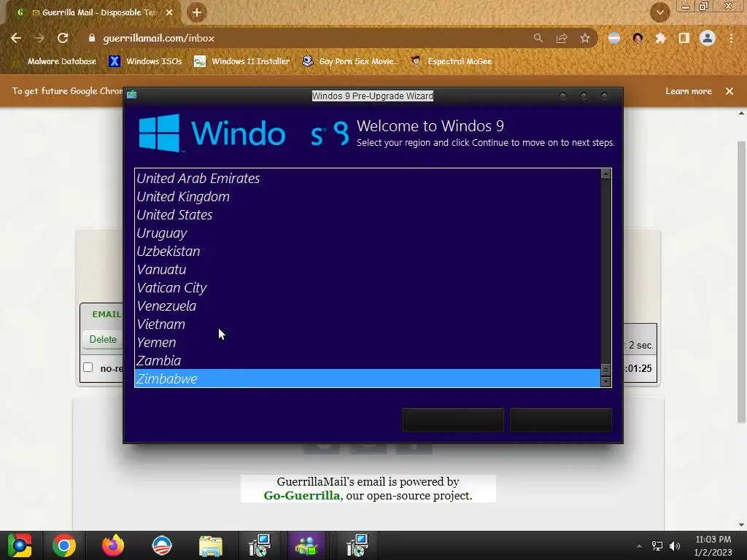Click the left blank wizard button

452,420
